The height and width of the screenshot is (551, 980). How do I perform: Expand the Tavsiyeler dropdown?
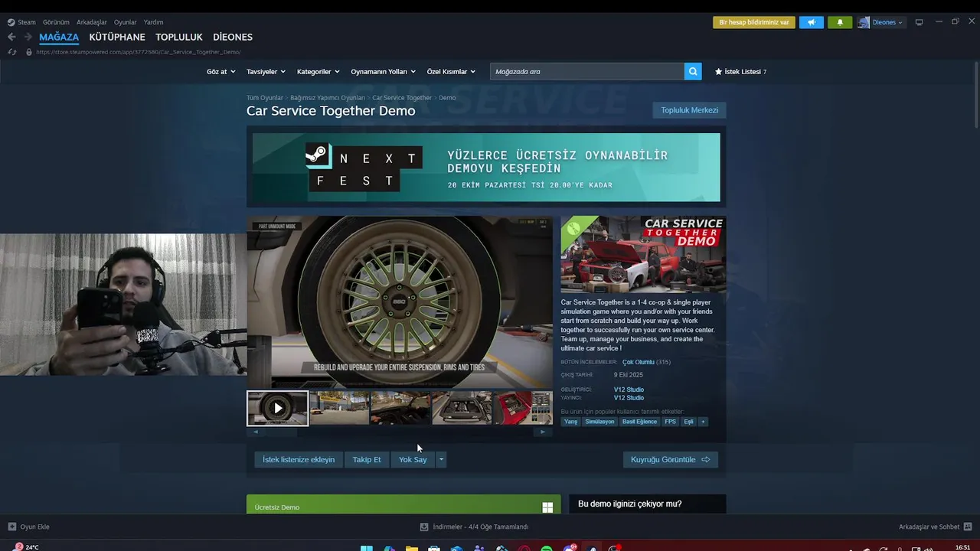[x=266, y=71]
